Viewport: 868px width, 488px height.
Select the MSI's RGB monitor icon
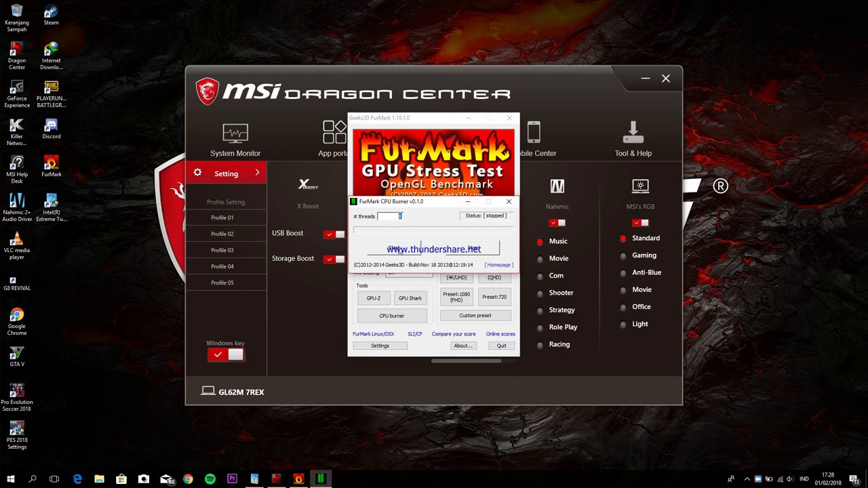(x=640, y=186)
